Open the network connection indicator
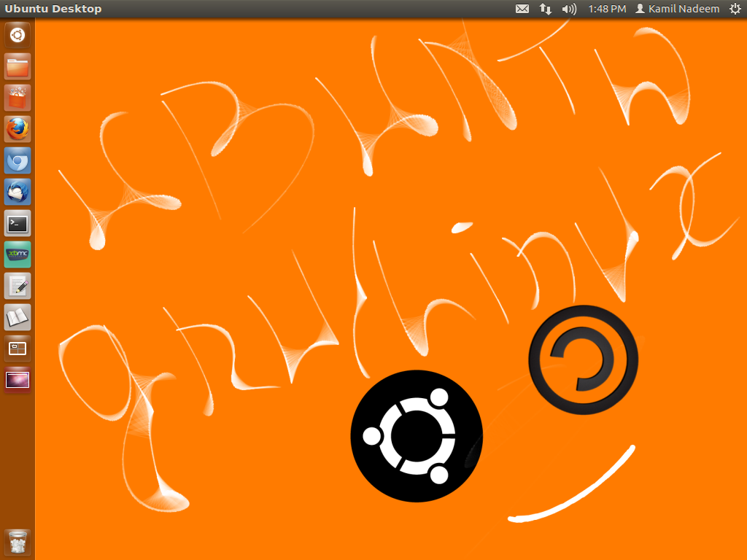 pos(546,9)
